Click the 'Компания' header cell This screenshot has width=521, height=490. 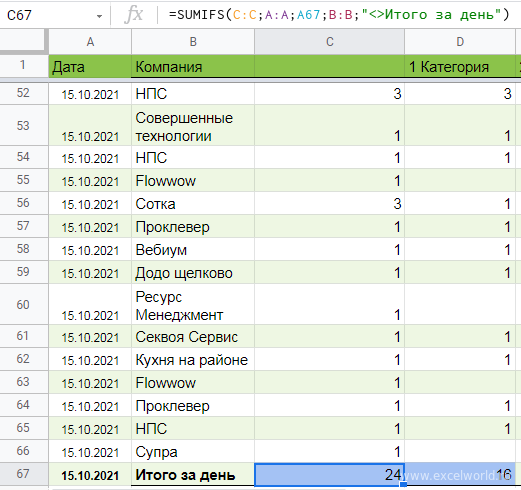(193, 66)
